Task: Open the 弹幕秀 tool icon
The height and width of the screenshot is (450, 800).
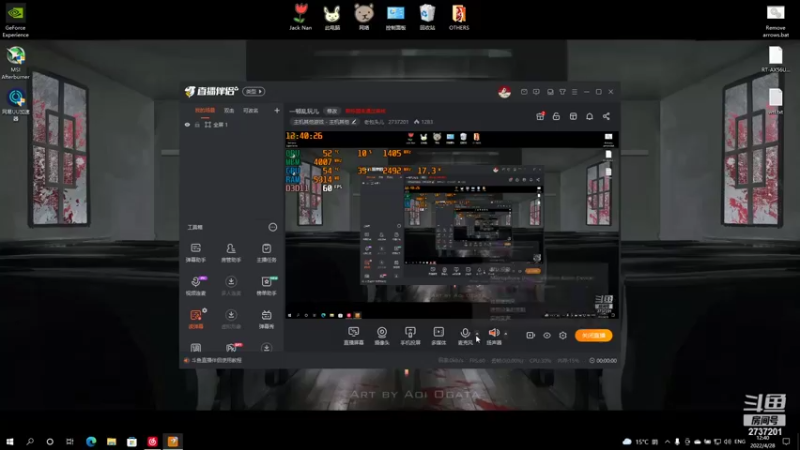Action: coord(266,318)
